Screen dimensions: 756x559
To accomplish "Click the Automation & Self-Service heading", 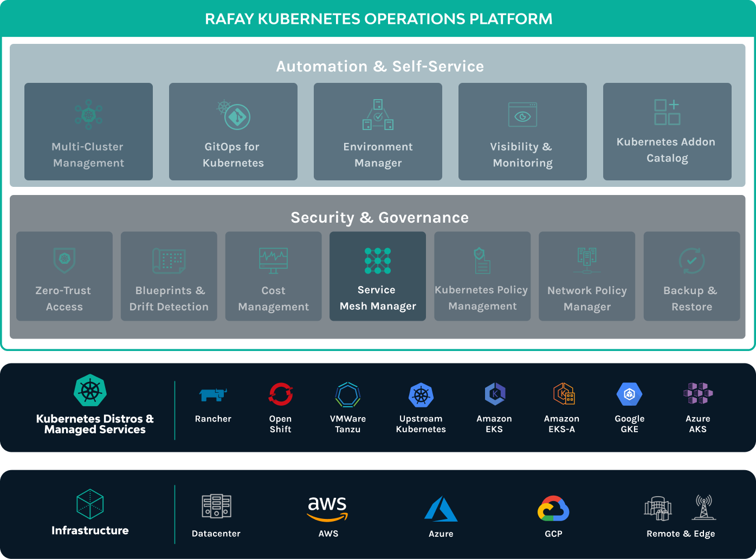I will pyautogui.click(x=380, y=66).
